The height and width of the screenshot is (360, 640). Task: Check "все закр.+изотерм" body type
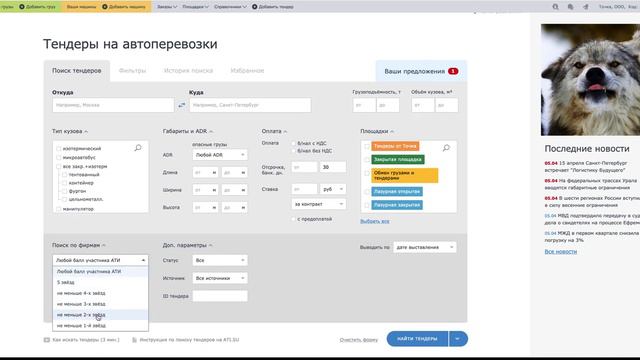[58, 167]
